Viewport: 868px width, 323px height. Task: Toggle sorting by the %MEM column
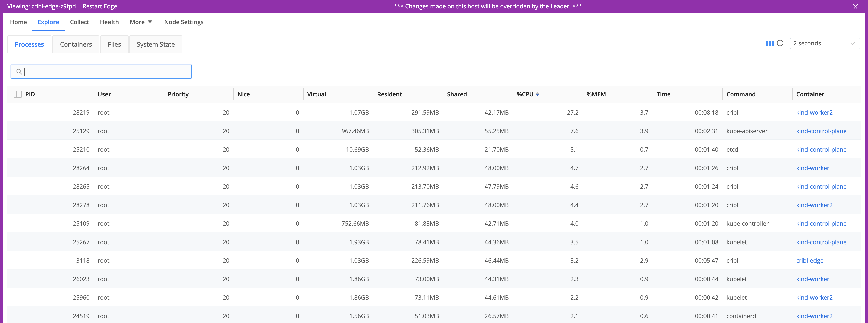pos(596,94)
